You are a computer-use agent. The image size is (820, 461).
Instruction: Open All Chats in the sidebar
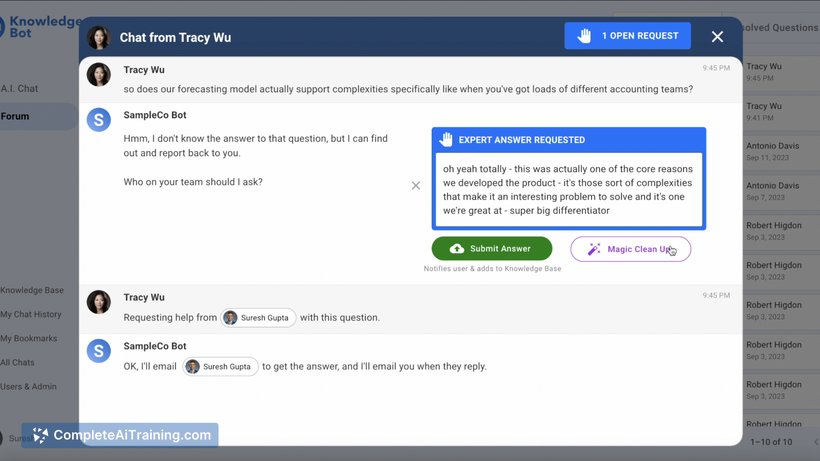pos(17,362)
